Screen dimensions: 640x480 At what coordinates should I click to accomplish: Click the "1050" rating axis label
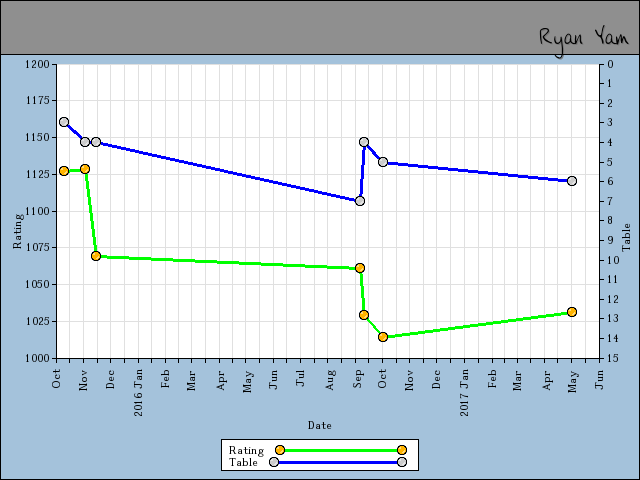click(x=38, y=284)
